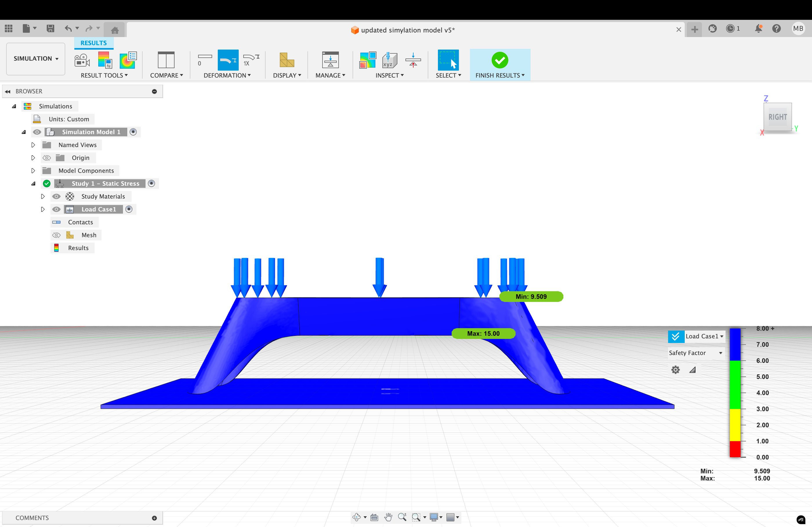Toggle visibility of Study Materials
Image resolution: width=812 pixels, height=527 pixels.
56,196
